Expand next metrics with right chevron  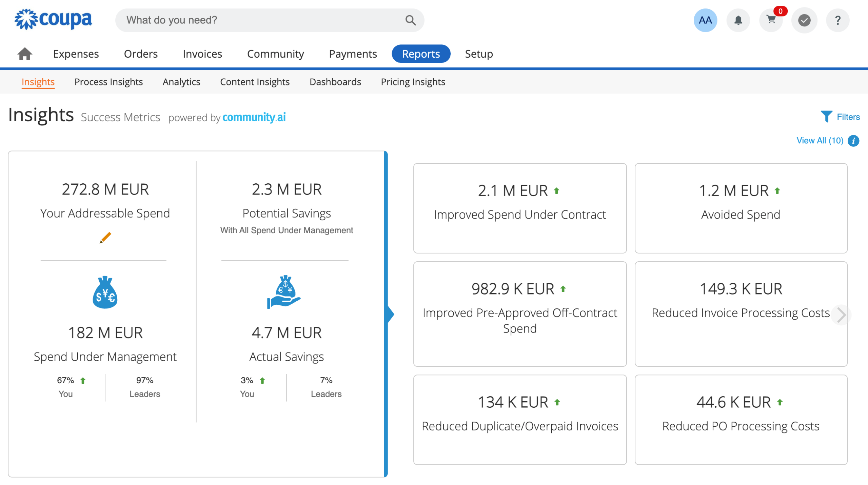841,315
